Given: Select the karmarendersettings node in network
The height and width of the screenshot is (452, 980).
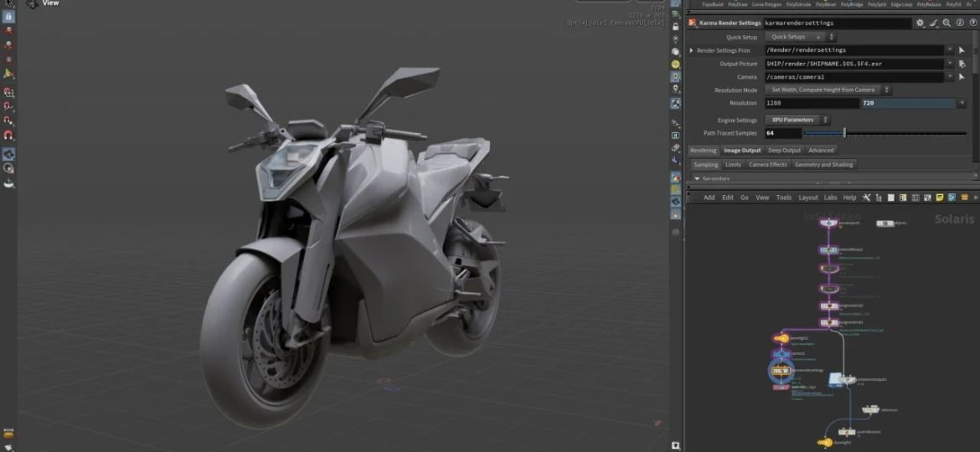Looking at the screenshot, I should click(x=781, y=371).
